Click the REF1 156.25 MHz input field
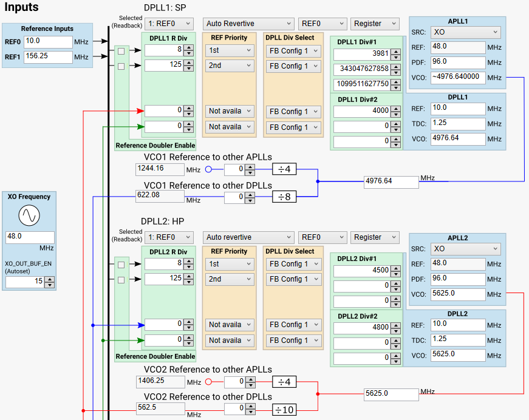This screenshot has height=420, width=529. (48, 57)
